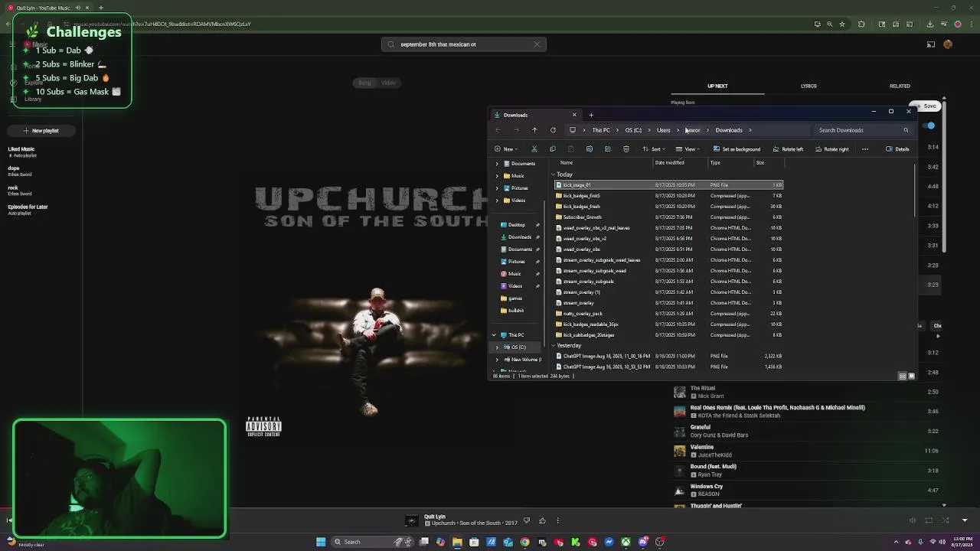Click the Up arrow in File Explorer navigation
This screenshot has height=551, width=980.
click(534, 130)
